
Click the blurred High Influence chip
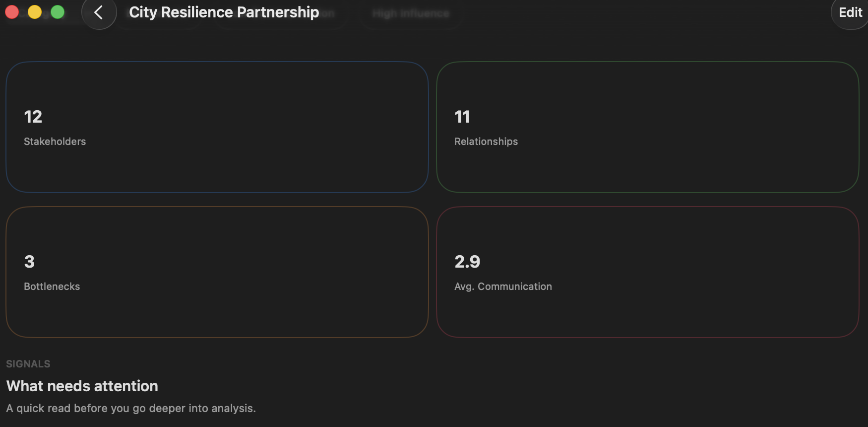coord(411,13)
